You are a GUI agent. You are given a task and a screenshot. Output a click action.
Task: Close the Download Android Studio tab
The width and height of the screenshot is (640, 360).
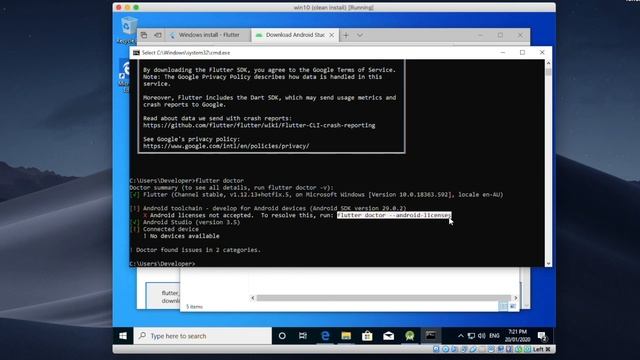point(331,35)
